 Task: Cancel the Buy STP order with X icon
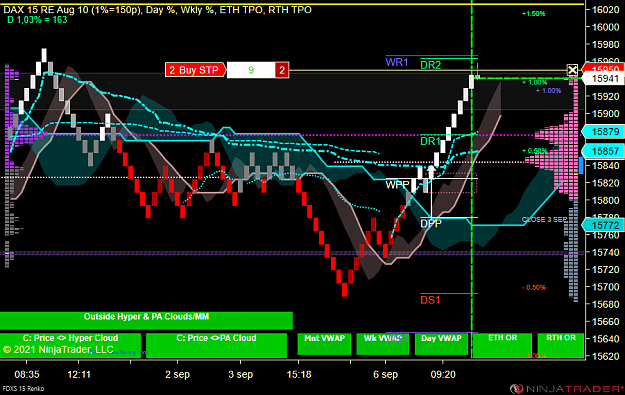(x=572, y=70)
